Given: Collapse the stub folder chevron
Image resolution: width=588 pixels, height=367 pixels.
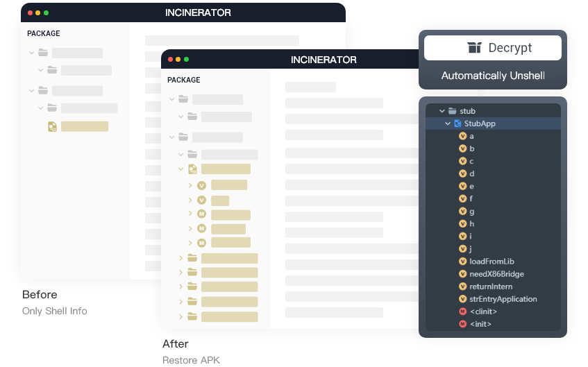Looking at the screenshot, I should click(442, 111).
